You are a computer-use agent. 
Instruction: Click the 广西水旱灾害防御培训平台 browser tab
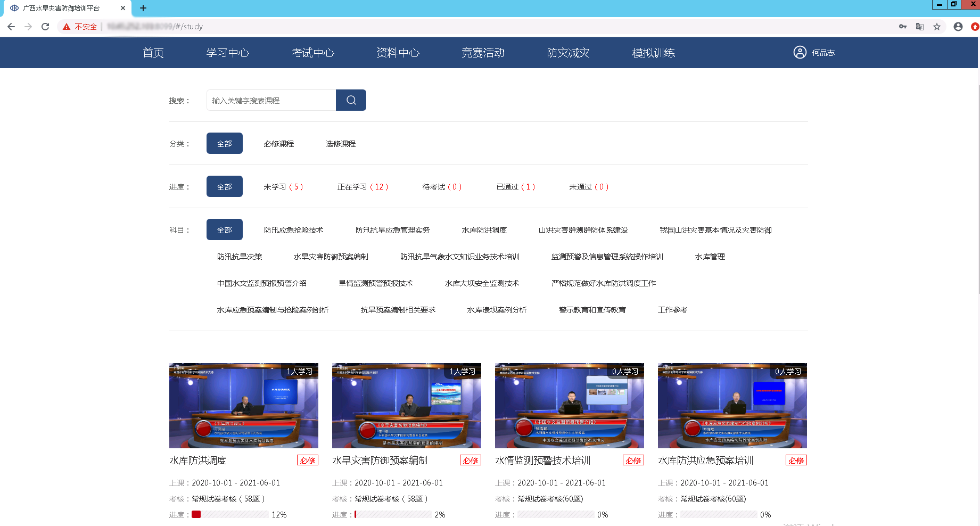[x=61, y=8]
